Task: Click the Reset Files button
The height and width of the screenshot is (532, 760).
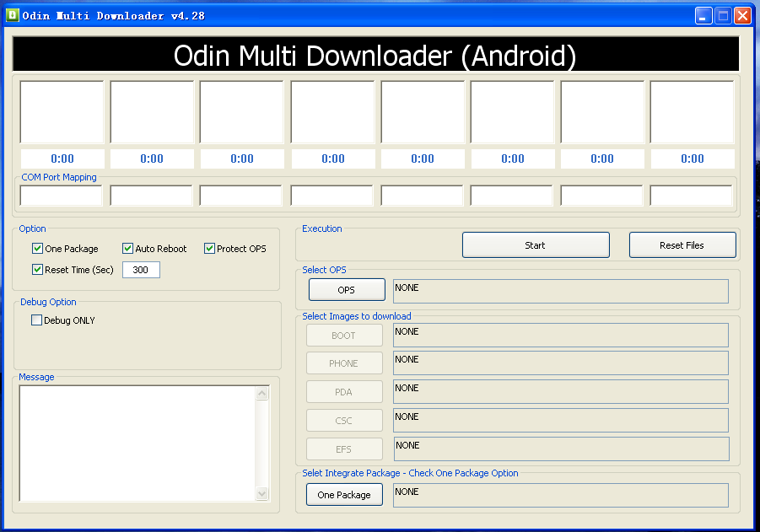Action: [682, 245]
